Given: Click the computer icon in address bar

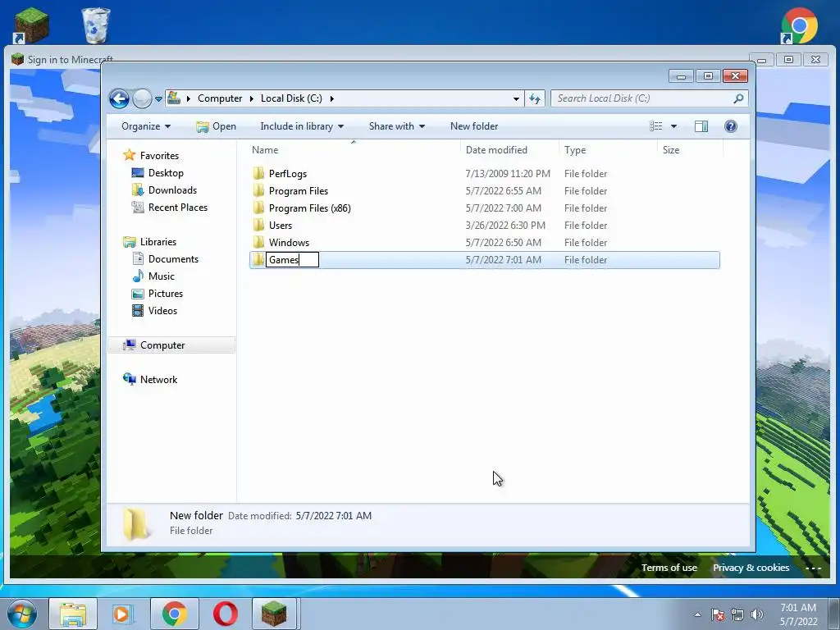Looking at the screenshot, I should [x=174, y=98].
